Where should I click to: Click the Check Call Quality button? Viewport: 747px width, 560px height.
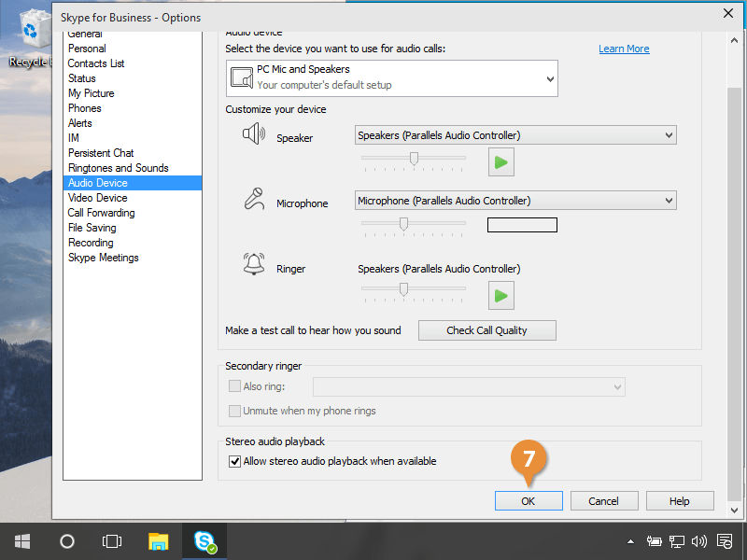pos(486,330)
